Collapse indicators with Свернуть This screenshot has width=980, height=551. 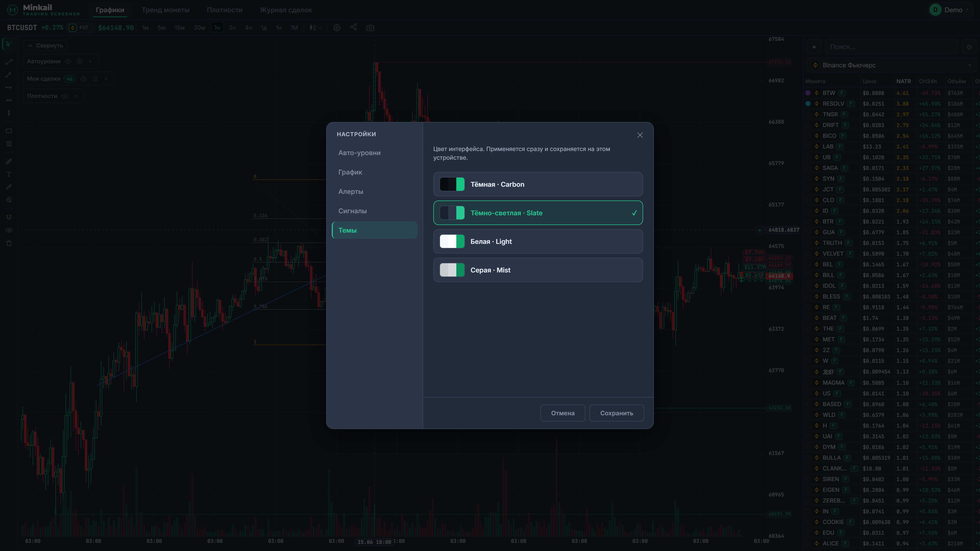[45, 45]
